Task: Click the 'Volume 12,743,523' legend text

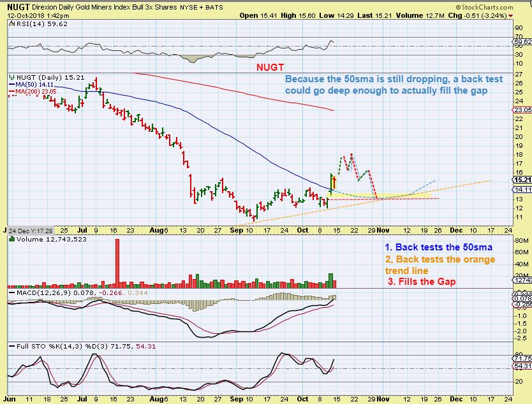Action: point(51,240)
